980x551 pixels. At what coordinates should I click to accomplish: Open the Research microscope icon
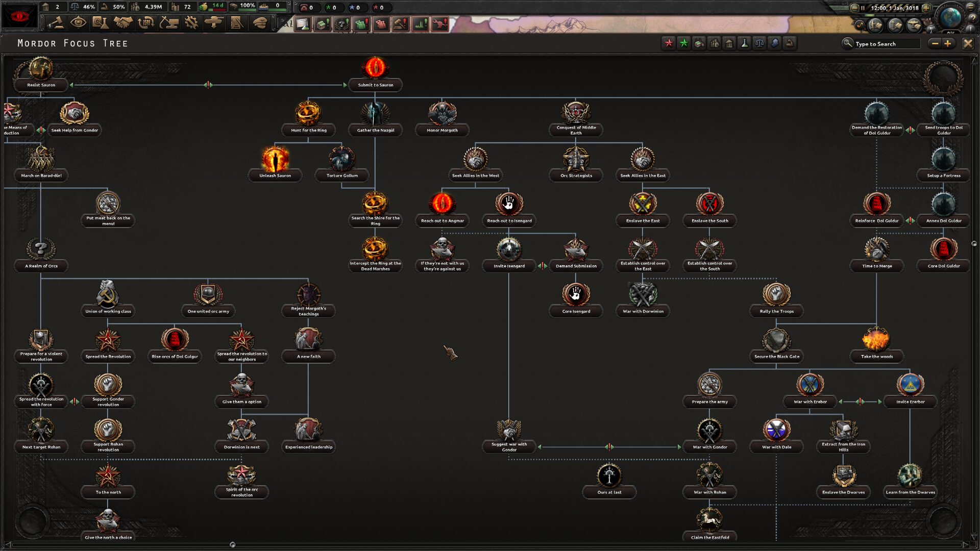101,22
